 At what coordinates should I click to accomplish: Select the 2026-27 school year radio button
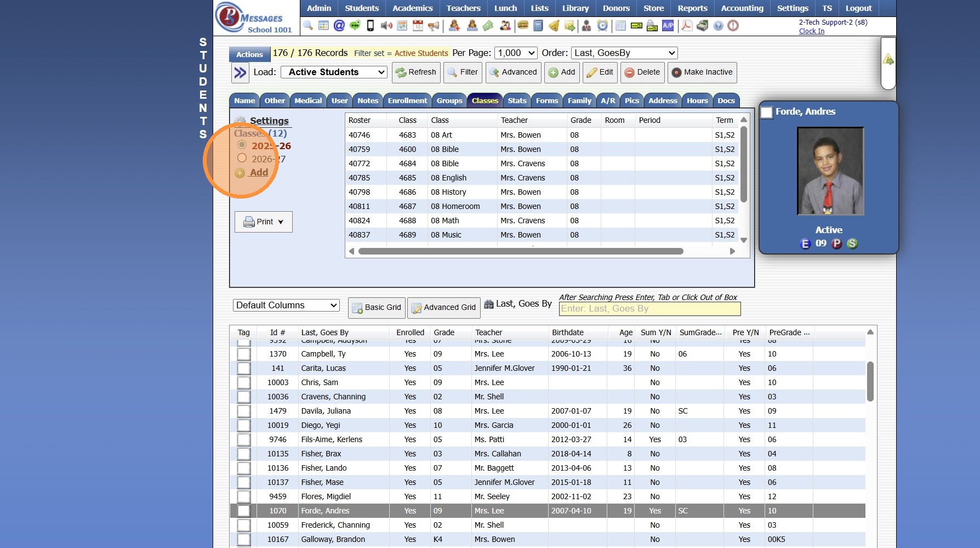pyautogui.click(x=242, y=159)
